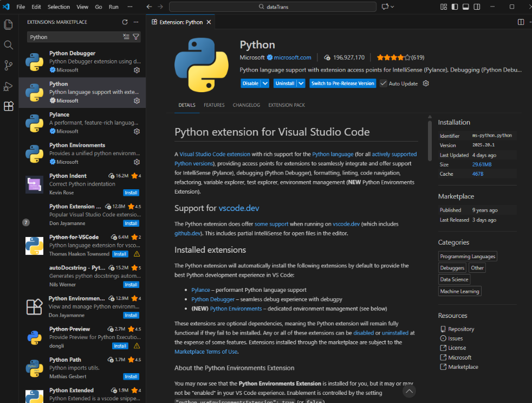Open manage gear for Pylance
Viewport: 532px width, 403px height.
[137, 131]
